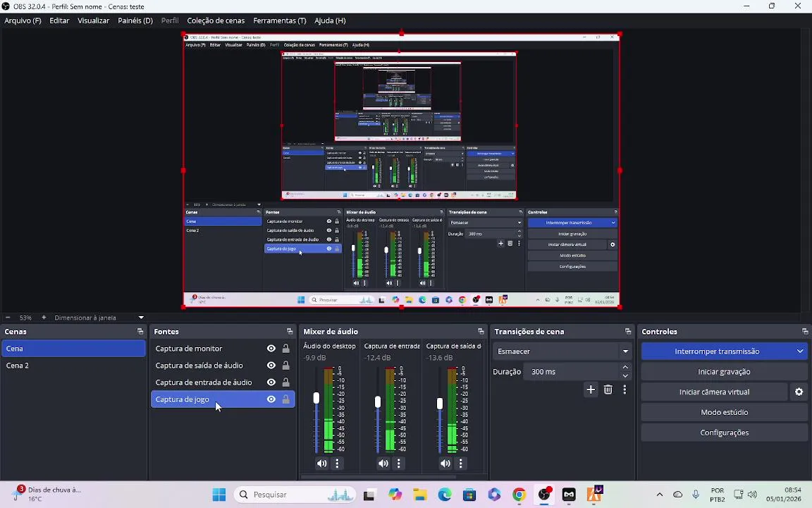812x508 pixels.
Task: Open Microsoft Edge from taskbar
Action: [x=444, y=495]
